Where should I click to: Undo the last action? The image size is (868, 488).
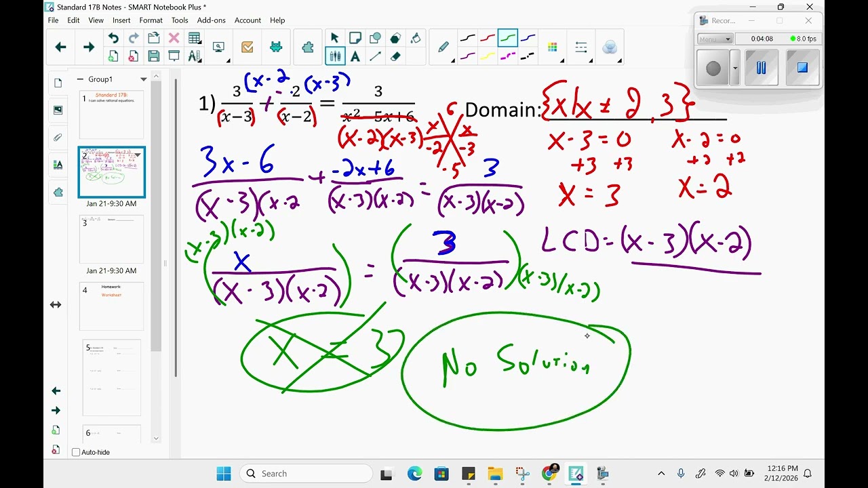113,38
